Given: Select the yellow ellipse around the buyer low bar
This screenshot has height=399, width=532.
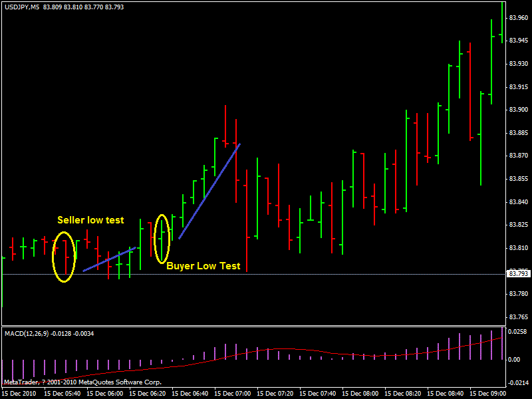Looking at the screenshot, I should [x=162, y=239].
